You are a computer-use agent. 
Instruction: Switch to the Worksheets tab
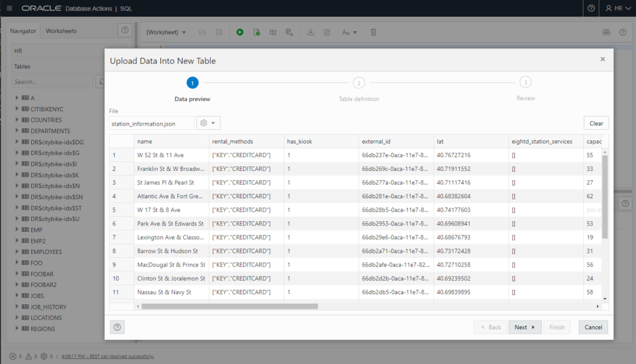(61, 30)
